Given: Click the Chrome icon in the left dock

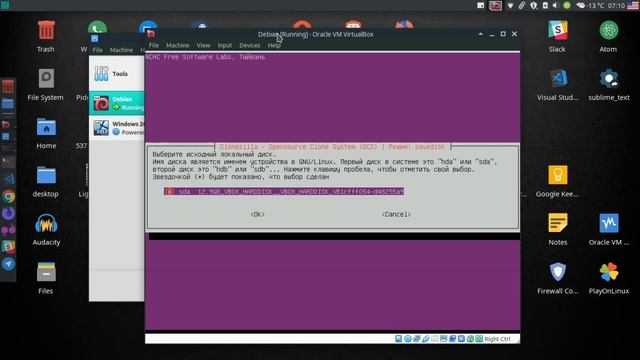Looking at the screenshot, I should coord(8,197).
